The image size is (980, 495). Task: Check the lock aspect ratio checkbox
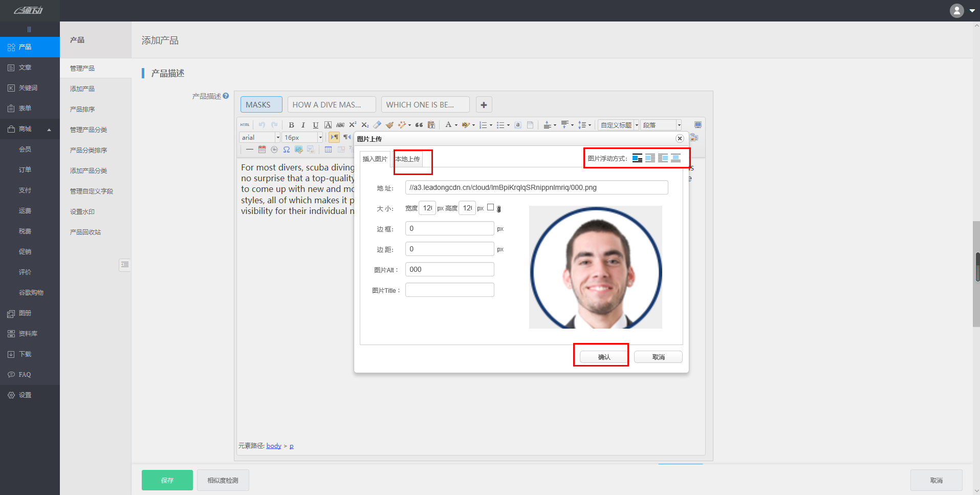pos(490,207)
